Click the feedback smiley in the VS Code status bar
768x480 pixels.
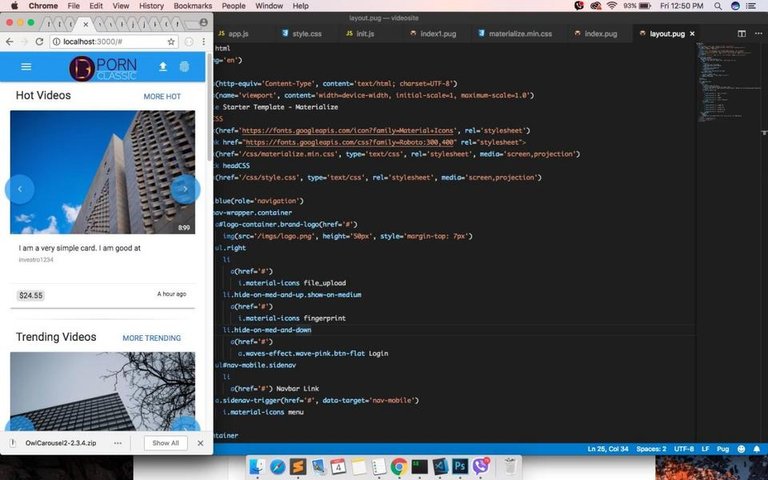click(741, 449)
